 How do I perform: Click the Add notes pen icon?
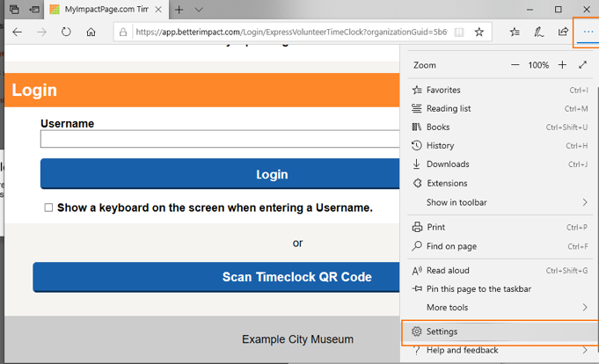[x=538, y=32]
